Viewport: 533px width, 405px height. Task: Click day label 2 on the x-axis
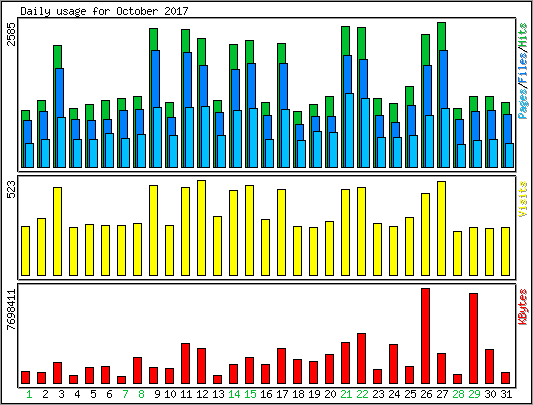pyautogui.click(x=45, y=394)
